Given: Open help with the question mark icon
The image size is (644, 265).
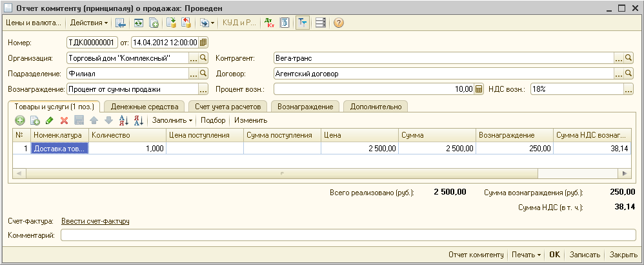Looking at the screenshot, I should coord(338,23).
